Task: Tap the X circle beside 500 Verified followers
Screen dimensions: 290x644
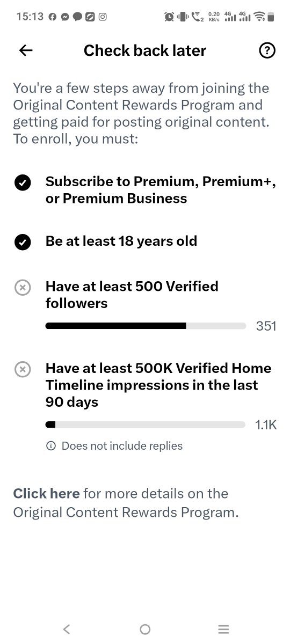Action: (22, 288)
